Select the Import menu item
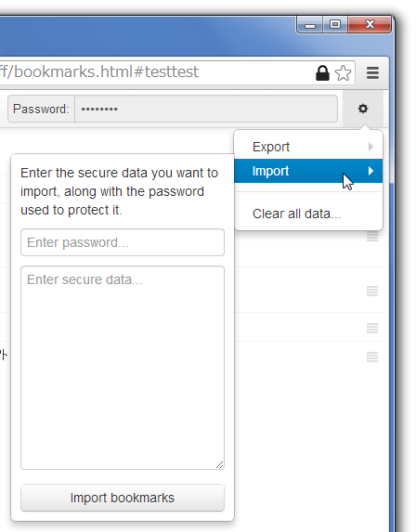Viewport: 416px width, 532px height. pos(308,171)
